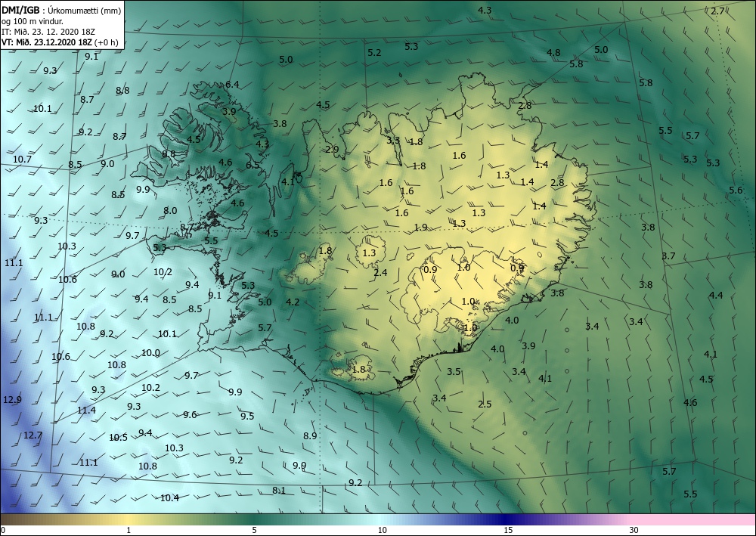Click the map value 8.0
756x536 pixels.
[x=170, y=211]
